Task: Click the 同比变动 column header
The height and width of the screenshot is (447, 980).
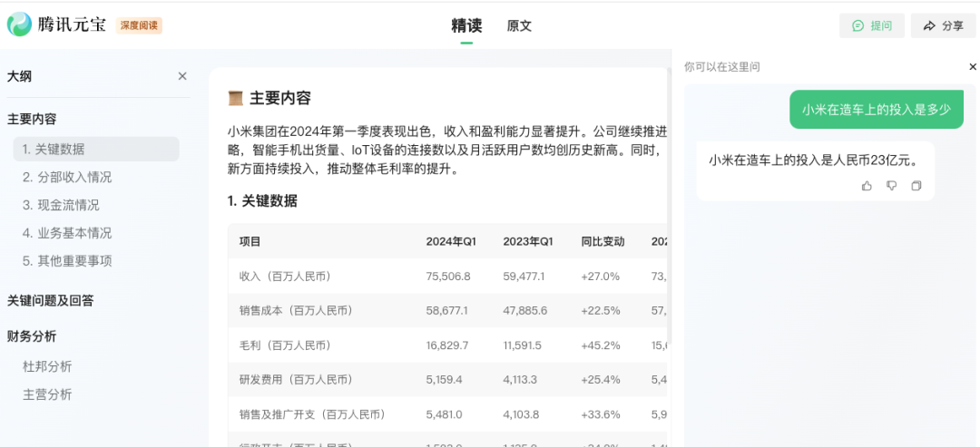Action: point(603,241)
